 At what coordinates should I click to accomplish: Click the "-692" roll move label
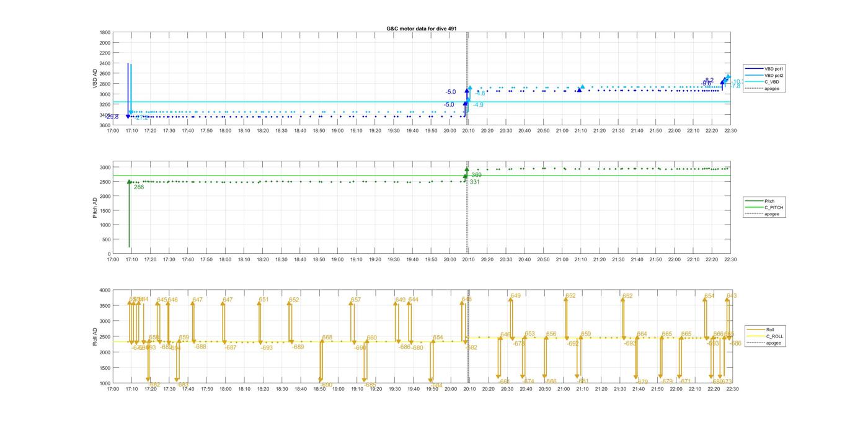pos(572,343)
